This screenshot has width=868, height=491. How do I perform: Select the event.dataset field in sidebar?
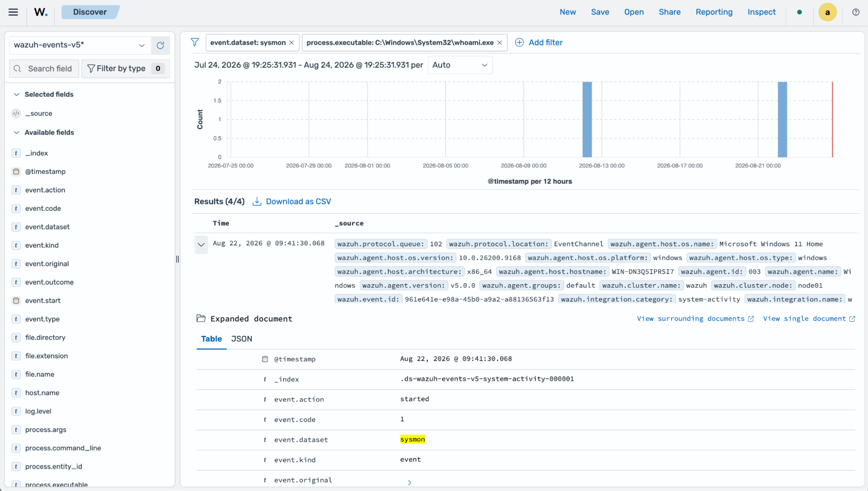47,227
